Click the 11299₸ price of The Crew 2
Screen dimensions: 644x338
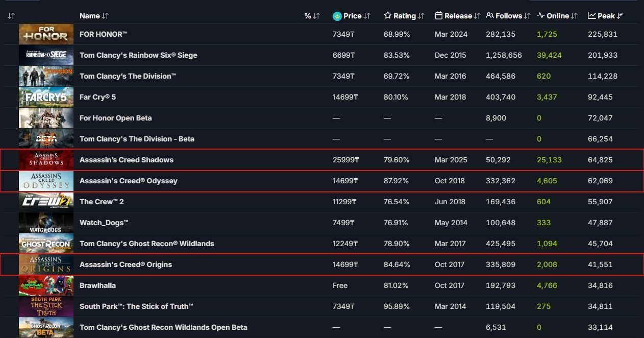pos(343,202)
